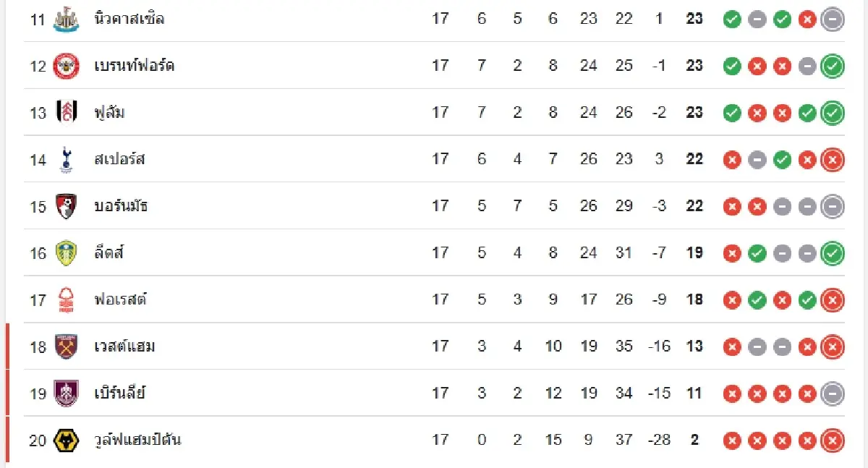Click Wolverhampton's latest match loss indicator
The height and width of the screenshot is (468, 868).
tap(833, 440)
